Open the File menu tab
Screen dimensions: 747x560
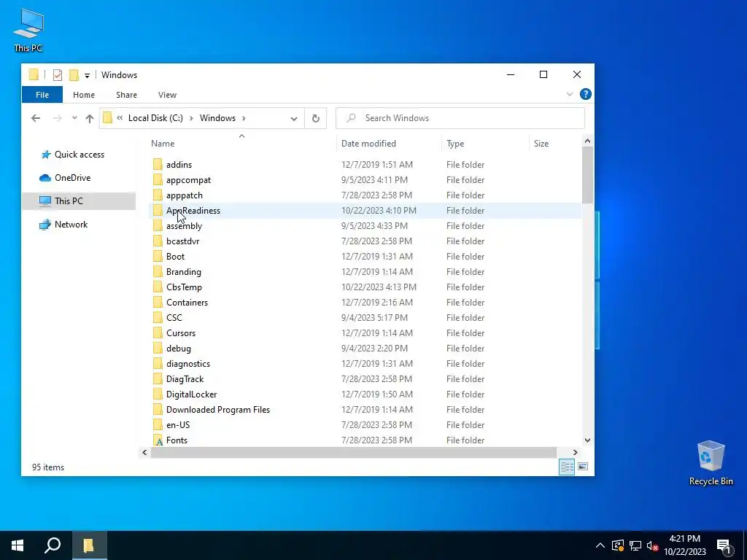coord(42,95)
